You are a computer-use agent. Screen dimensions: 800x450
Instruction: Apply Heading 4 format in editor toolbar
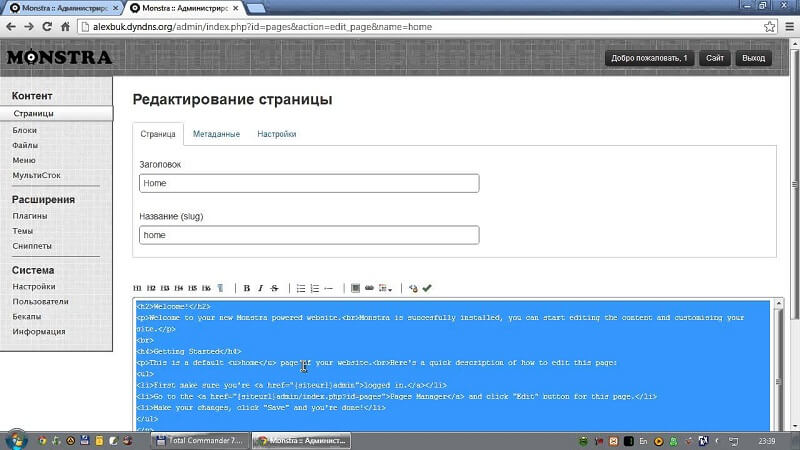[x=179, y=288]
